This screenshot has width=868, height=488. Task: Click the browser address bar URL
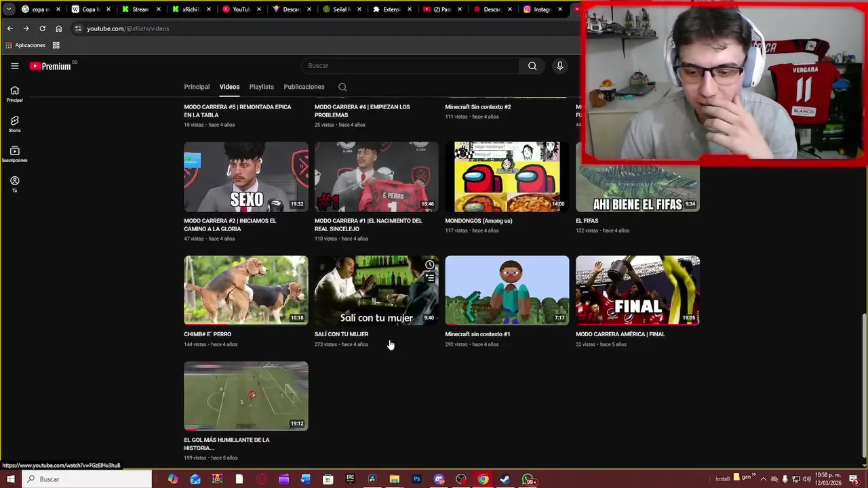(x=127, y=28)
